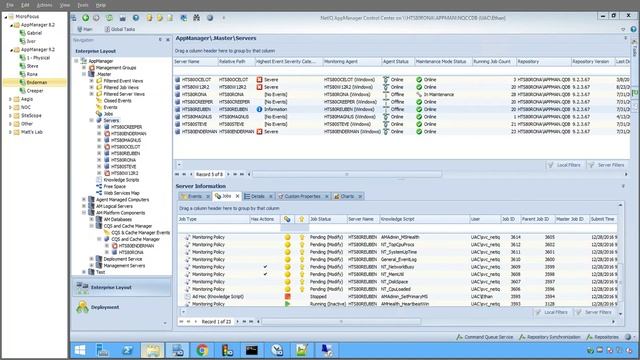Viewport: 640px width, 360px height.
Task: Click the red stopped status icon for AMAdmin_SetPrimaryMS job
Action: (x=287, y=297)
